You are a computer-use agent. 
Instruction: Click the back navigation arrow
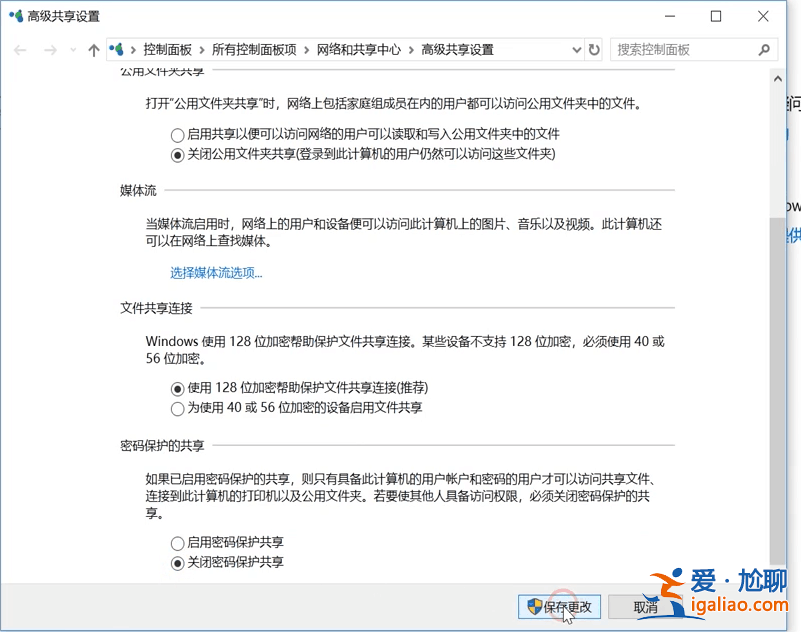pyautogui.click(x=20, y=49)
